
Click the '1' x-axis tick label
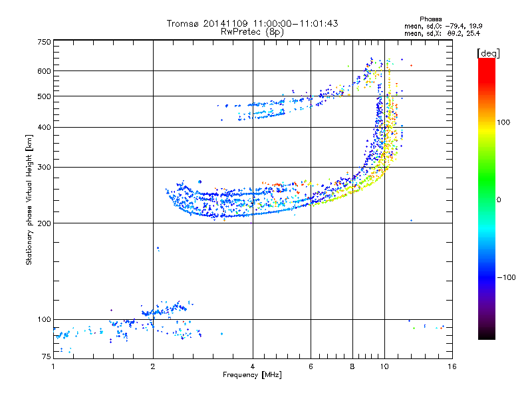tap(53, 366)
